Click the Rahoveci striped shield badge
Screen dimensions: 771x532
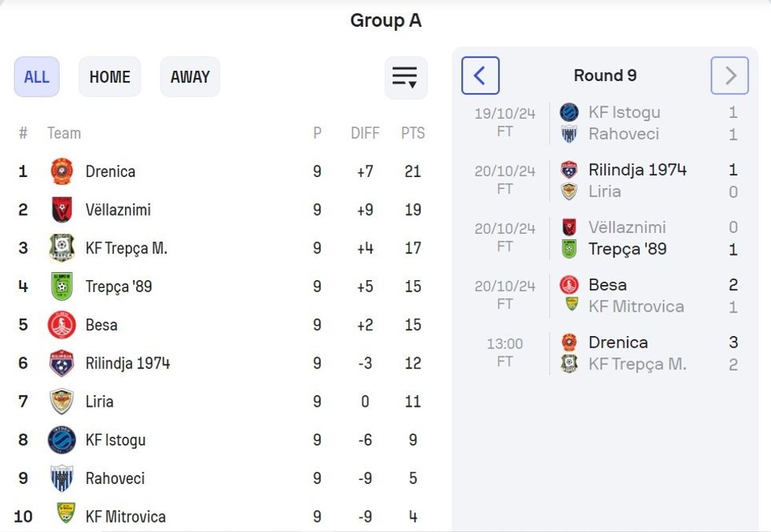point(61,478)
